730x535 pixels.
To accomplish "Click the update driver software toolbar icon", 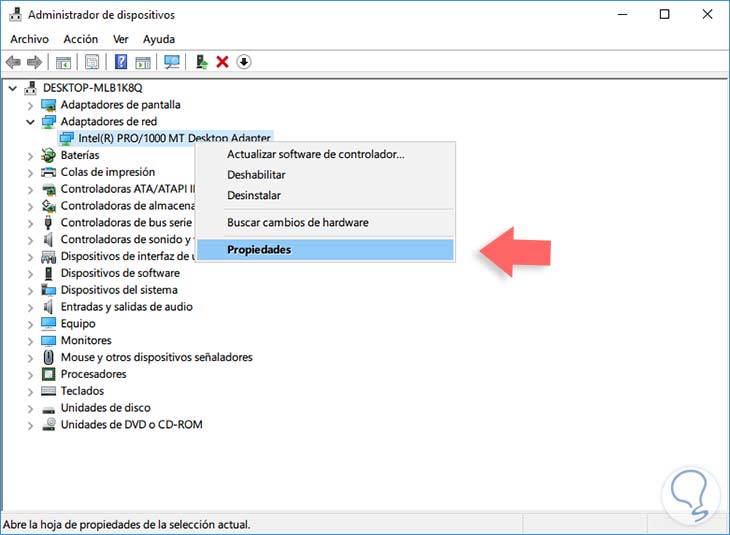I will 201,62.
